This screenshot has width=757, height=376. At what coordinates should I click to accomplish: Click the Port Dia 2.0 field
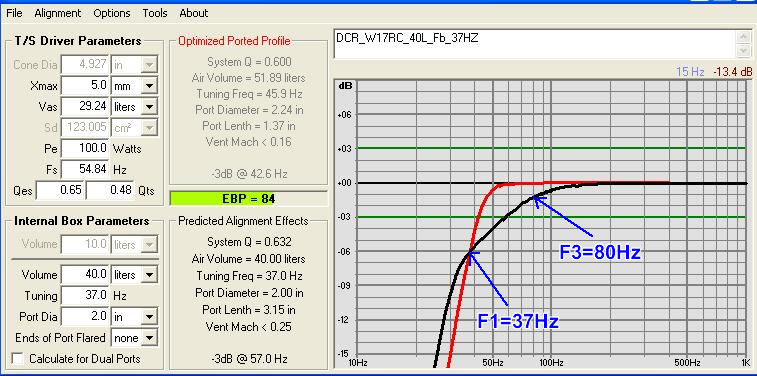point(85,317)
